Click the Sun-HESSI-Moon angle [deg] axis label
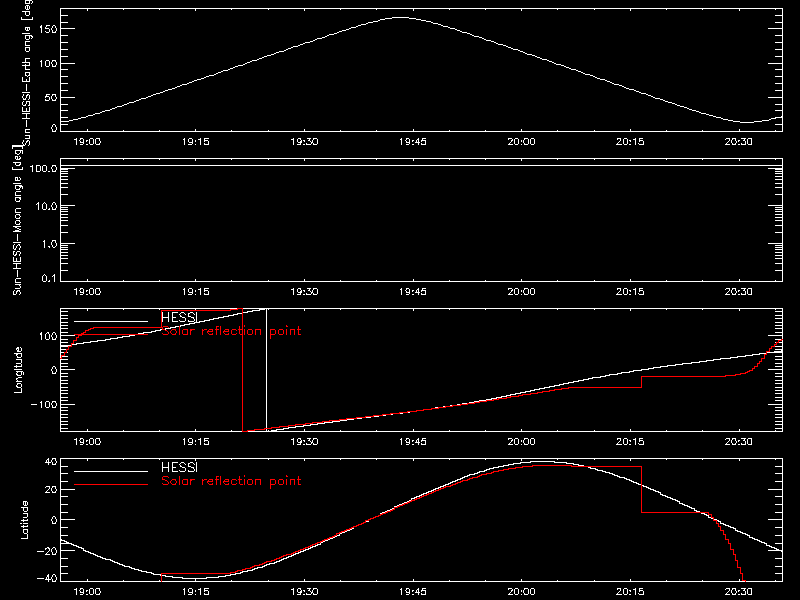 (x=18, y=220)
